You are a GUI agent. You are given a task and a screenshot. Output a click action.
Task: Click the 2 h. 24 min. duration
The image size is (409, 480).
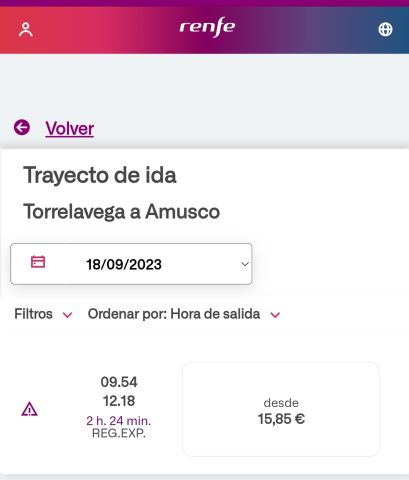tap(119, 421)
